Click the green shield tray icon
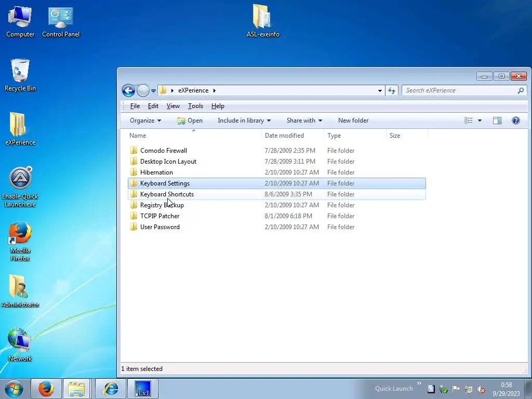 coord(444,389)
